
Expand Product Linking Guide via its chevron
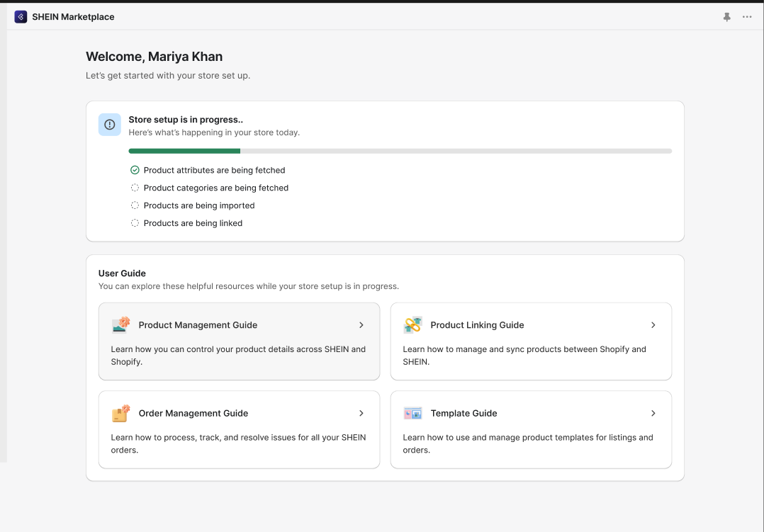[x=653, y=325]
